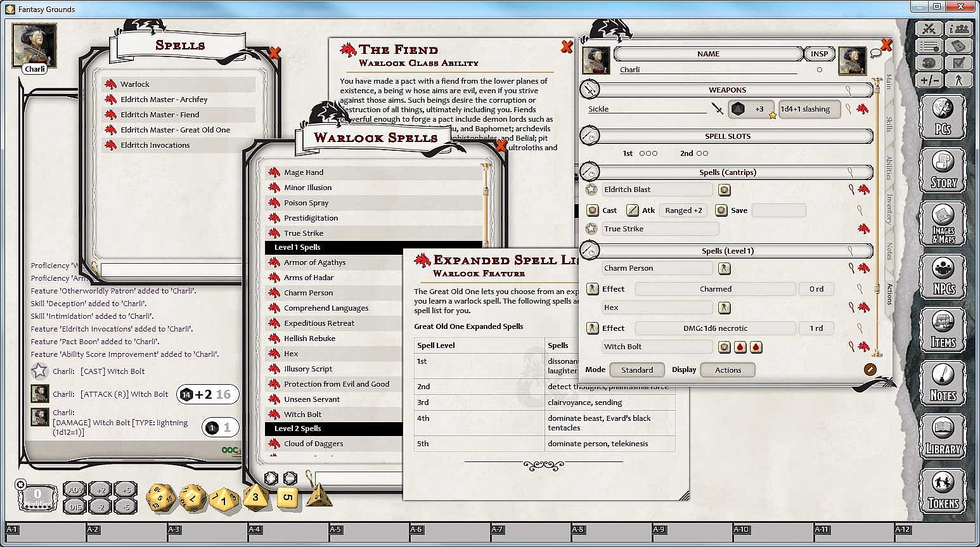980x547 pixels.
Task: Click the Charli portrait in the top-left corner
Action: click(x=34, y=45)
